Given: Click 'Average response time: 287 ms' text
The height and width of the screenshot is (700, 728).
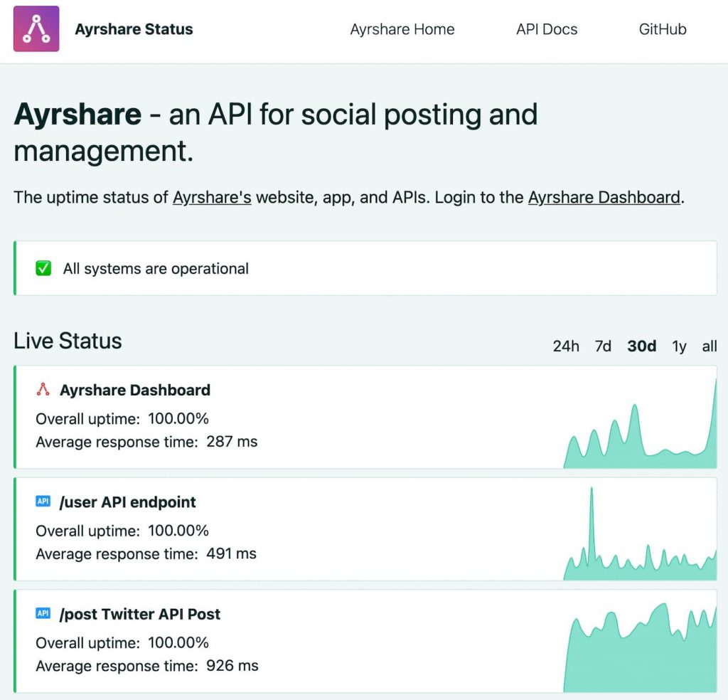Looking at the screenshot, I should point(146,441).
